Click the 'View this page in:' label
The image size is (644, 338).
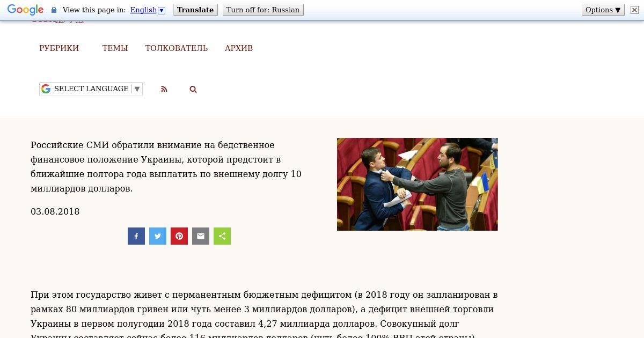pyautogui.click(x=94, y=10)
